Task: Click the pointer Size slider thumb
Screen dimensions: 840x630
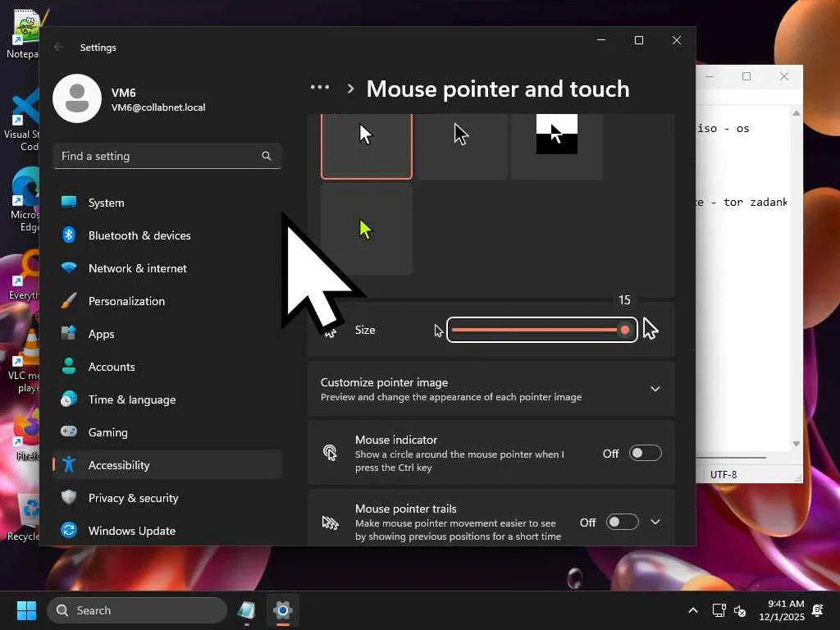Action: [624, 330]
